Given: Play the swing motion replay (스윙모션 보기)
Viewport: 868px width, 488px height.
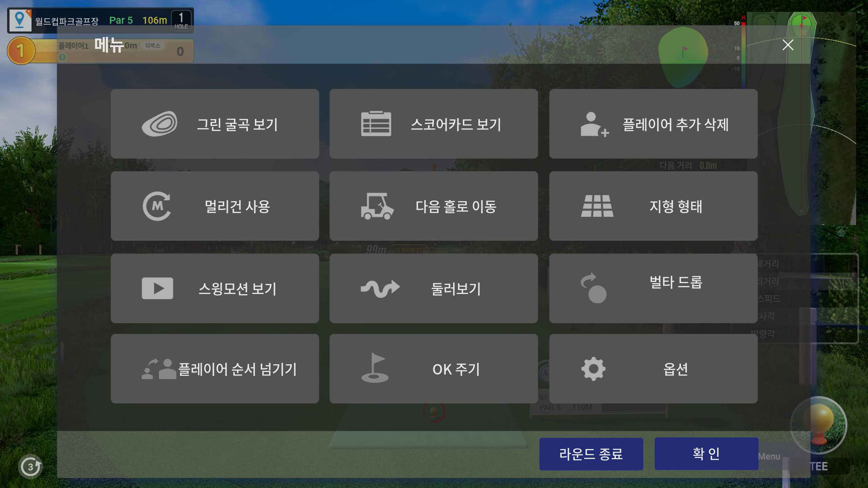Looking at the screenshot, I should [216, 288].
